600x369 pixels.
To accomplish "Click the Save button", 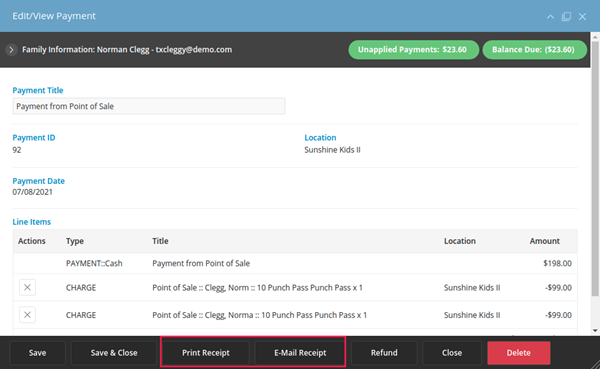I will coord(38,353).
